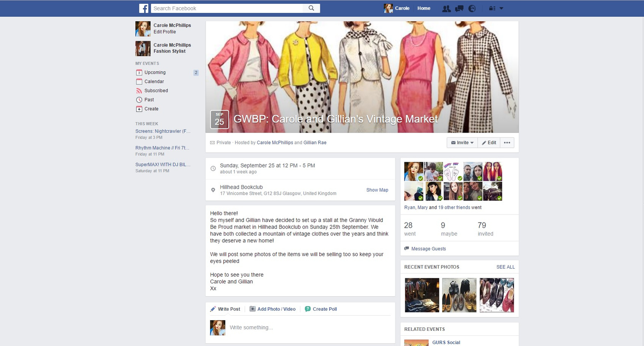This screenshot has height=346, width=644.
Task: Click the Sep 25 date badge
Action: pos(219,120)
